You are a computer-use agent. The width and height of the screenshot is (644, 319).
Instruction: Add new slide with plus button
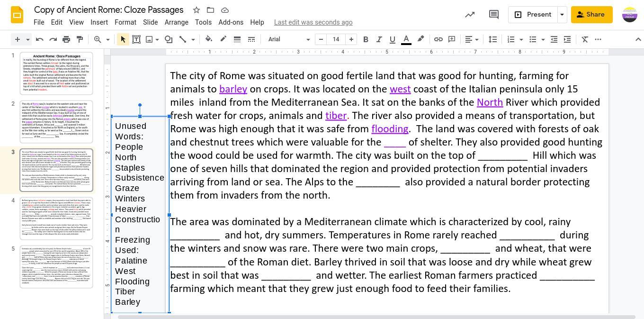[18, 39]
